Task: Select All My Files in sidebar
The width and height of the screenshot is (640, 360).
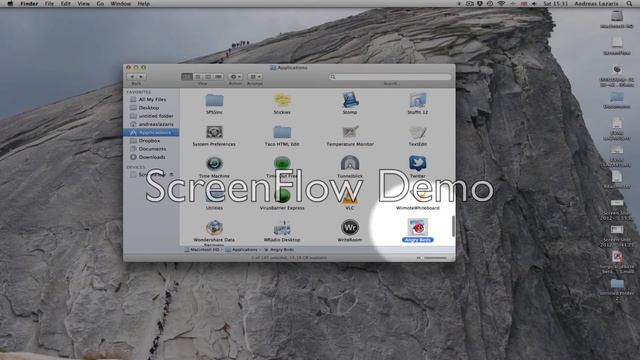Action: pos(151,100)
